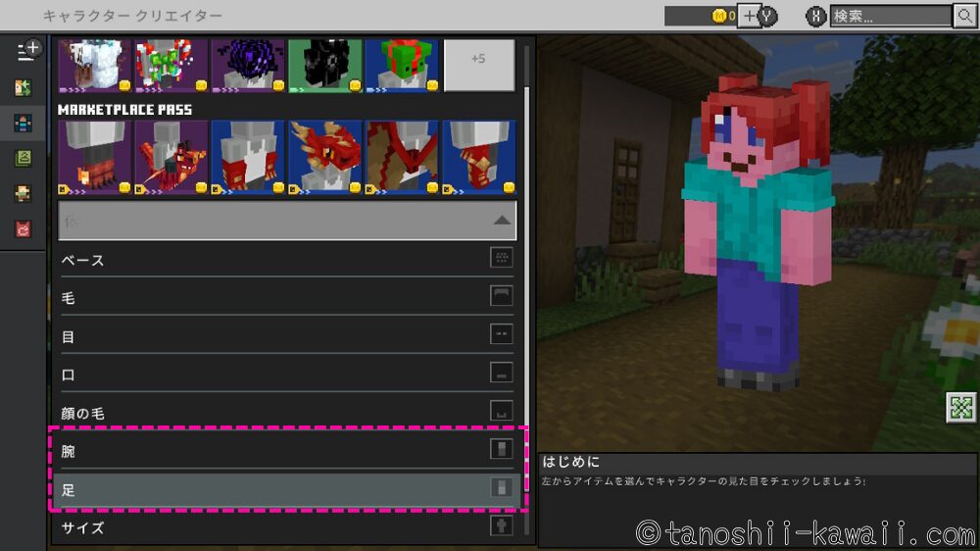
Task: Open the green style icon in sidebar
Action: point(23,158)
